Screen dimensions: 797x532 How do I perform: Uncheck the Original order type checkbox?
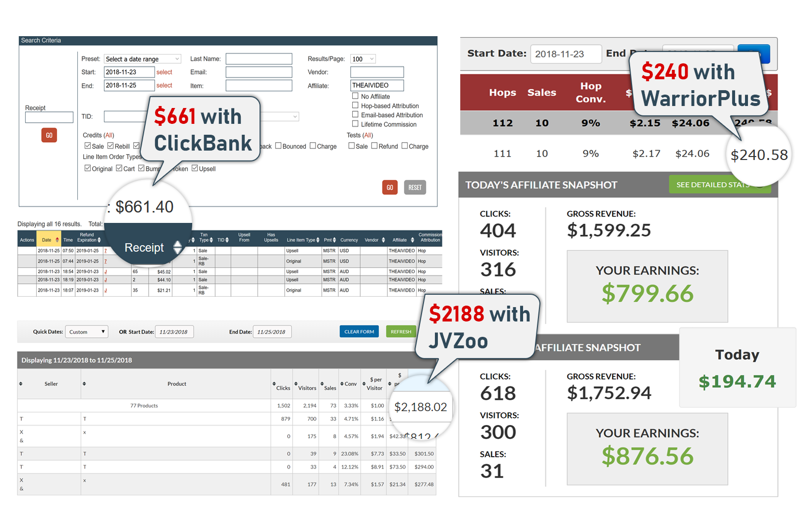click(x=88, y=168)
